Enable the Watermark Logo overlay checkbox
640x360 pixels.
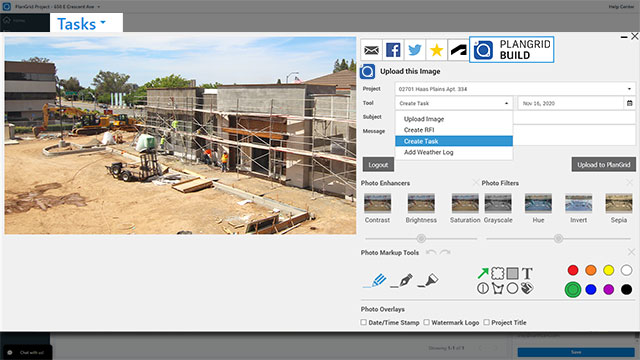427,322
